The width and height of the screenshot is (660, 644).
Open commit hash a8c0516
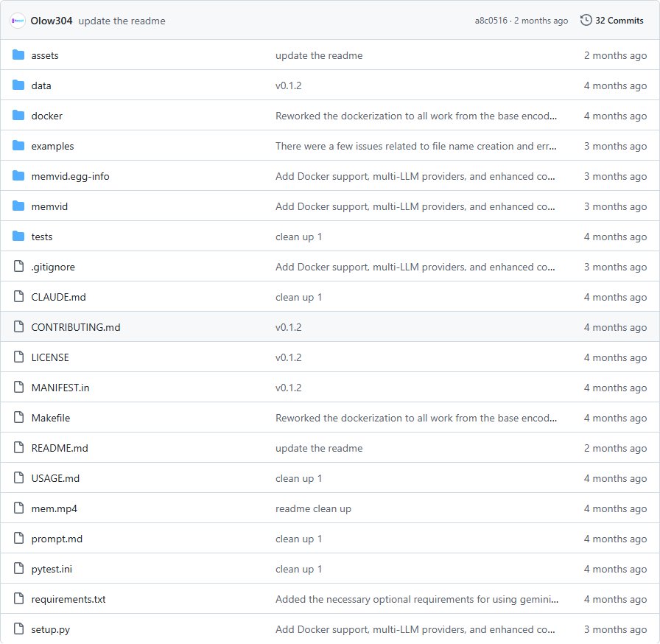coord(491,21)
